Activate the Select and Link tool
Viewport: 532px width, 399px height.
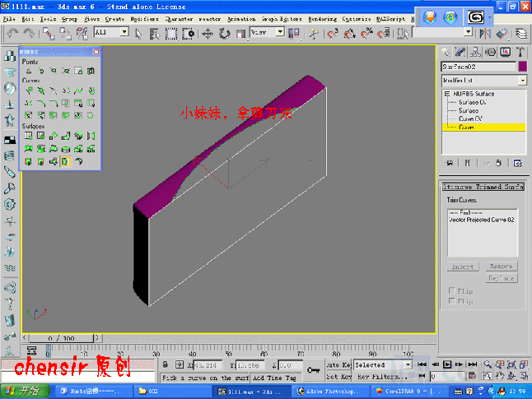point(49,33)
